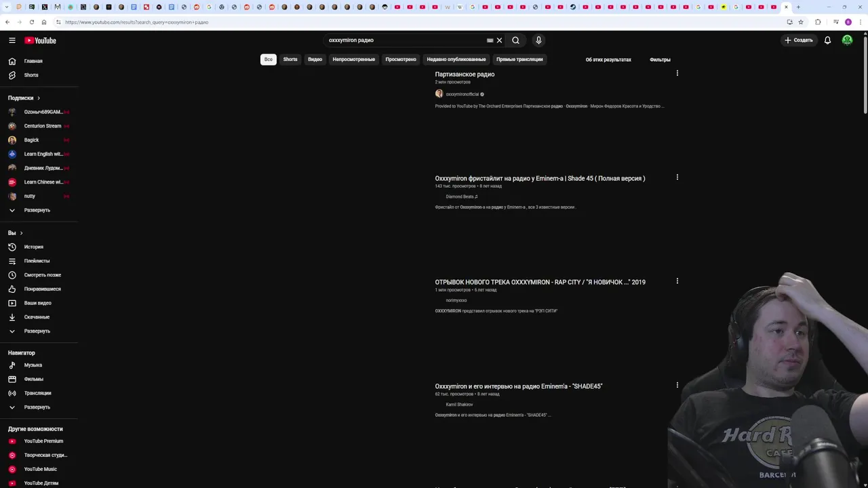Screen dimensions: 868x488
Task: Open browser extensions puzzle icon
Action: (818, 22)
